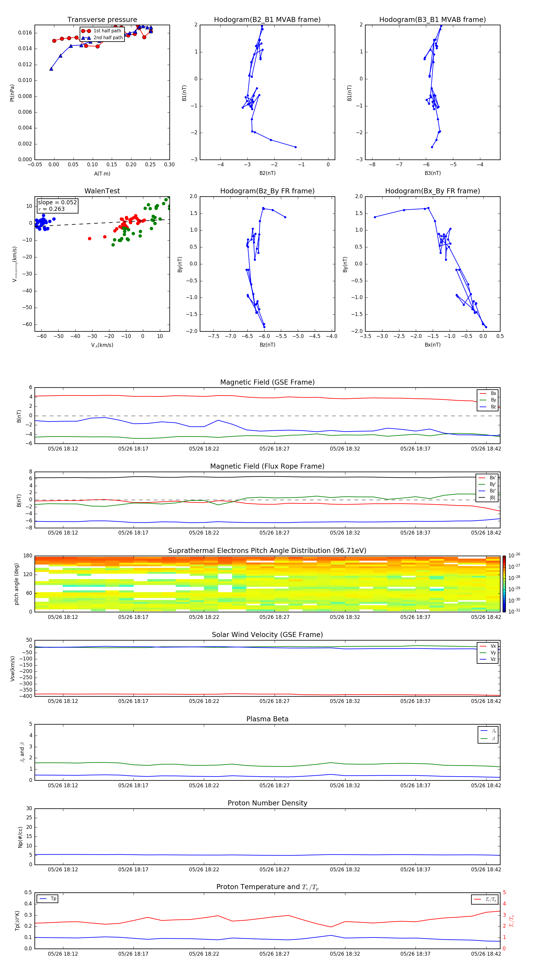The height and width of the screenshot is (980, 535).
Task: Click the 'B2(nT)' x-axis label
Action: pos(267,173)
